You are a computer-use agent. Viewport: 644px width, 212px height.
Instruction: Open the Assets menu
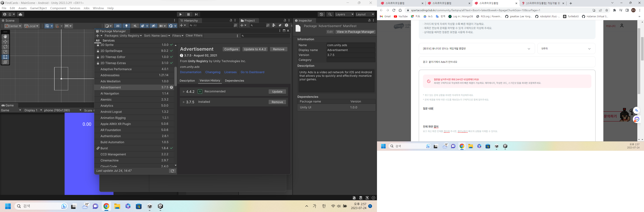23,8
